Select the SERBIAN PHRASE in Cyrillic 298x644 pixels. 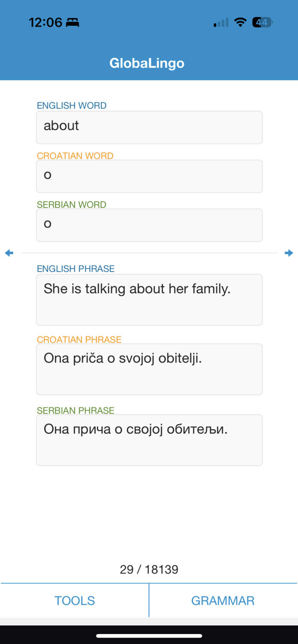149,440
